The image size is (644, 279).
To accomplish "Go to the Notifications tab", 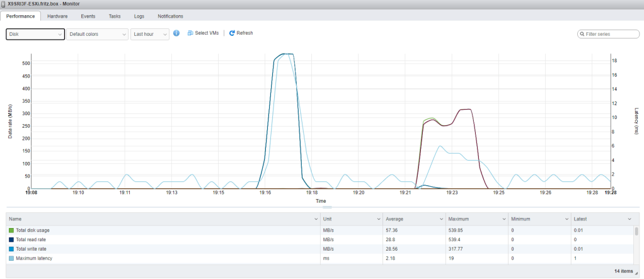I will click(170, 16).
